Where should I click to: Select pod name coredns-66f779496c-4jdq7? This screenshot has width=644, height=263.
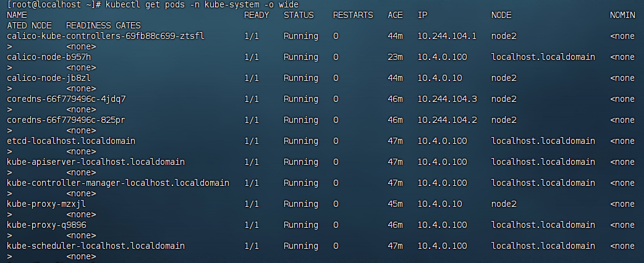click(x=66, y=99)
